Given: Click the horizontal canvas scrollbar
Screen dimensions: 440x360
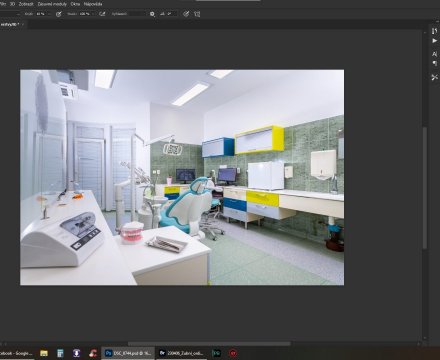Looking at the screenshot, I should (x=209, y=343).
